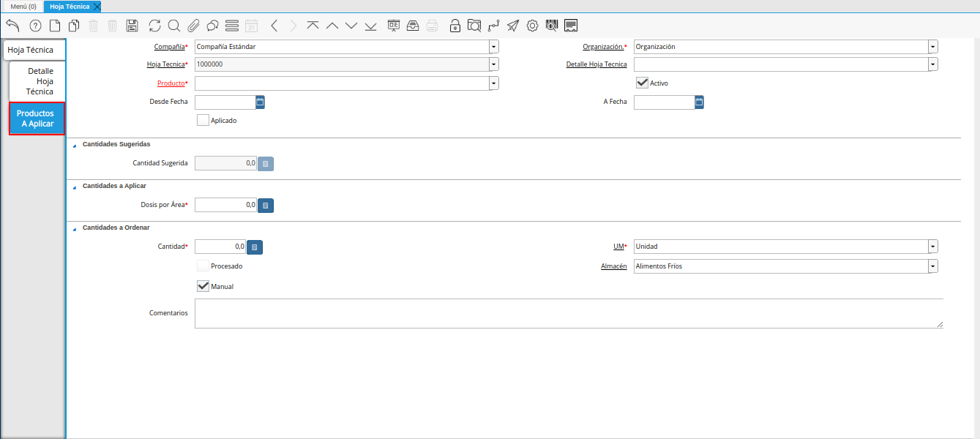Toggle the Manual checkbox

(x=203, y=286)
